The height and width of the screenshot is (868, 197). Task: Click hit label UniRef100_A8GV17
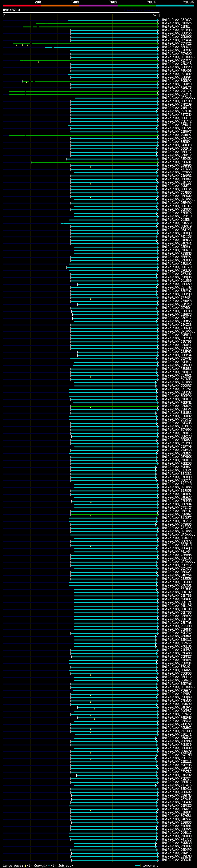[176, 318]
